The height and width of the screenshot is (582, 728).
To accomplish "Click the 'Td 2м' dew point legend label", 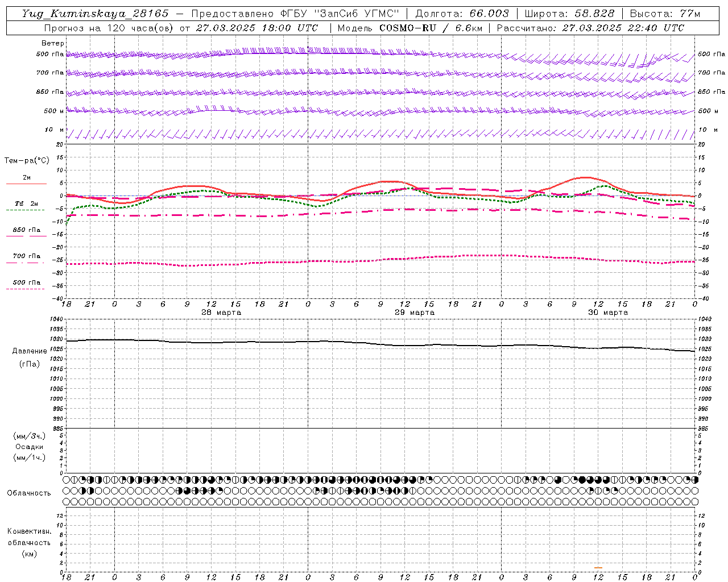I will click(27, 203).
